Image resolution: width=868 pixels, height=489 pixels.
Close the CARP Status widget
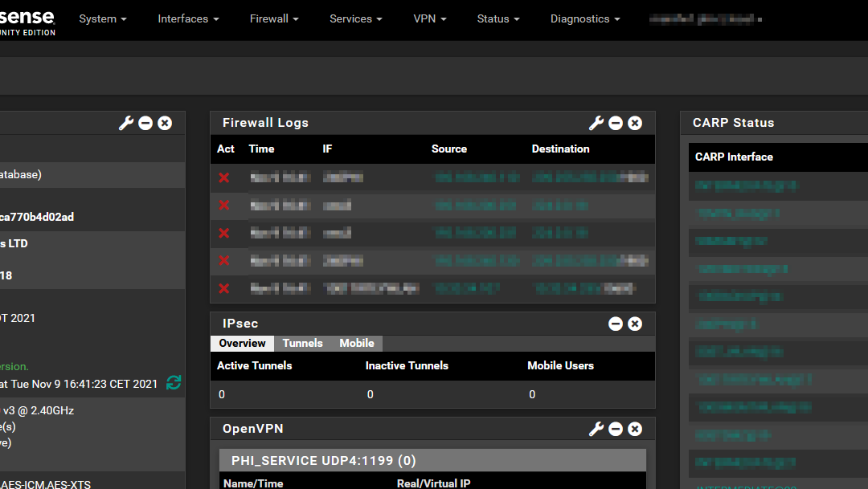tap(864, 123)
